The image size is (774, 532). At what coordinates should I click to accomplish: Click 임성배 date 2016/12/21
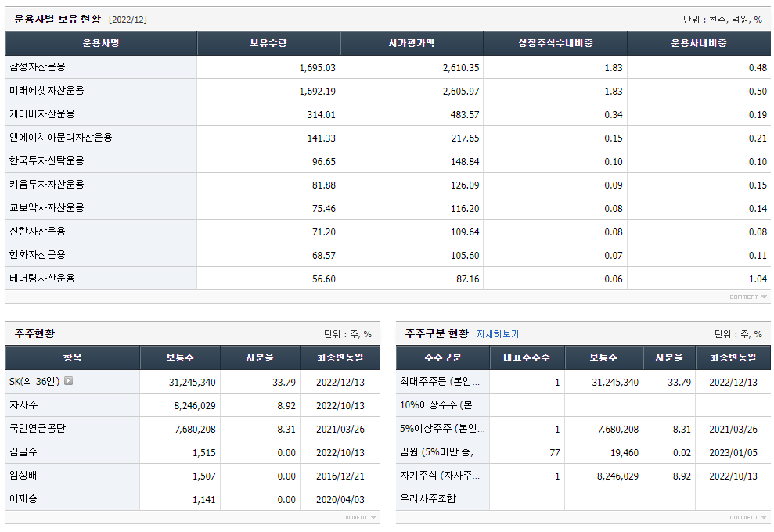(x=340, y=476)
